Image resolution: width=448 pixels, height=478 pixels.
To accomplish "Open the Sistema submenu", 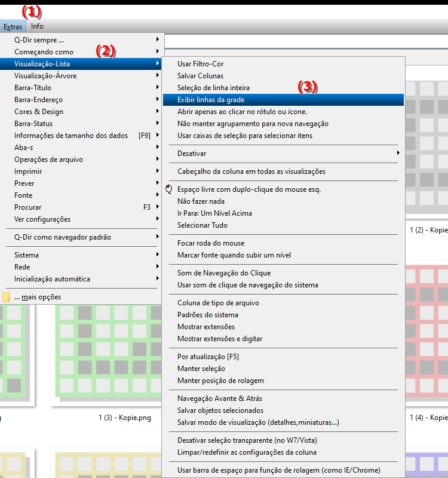I will tap(81, 255).
